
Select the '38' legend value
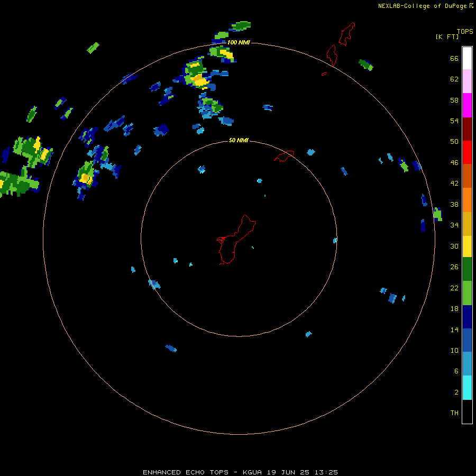pos(454,204)
